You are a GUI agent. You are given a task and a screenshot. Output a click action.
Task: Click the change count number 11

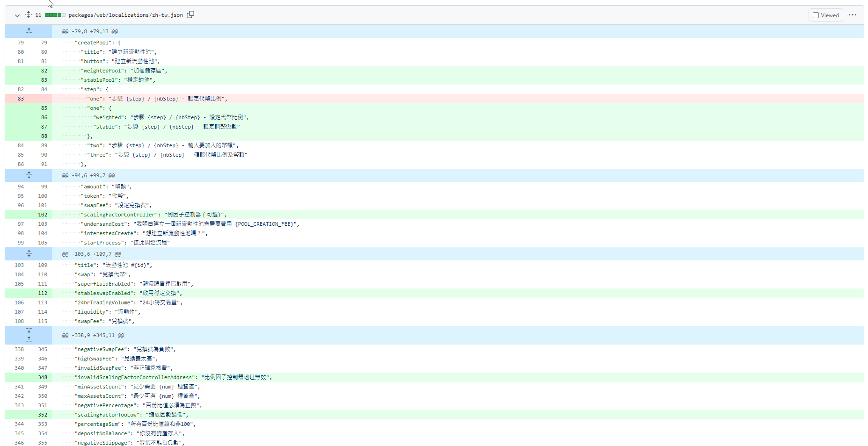[38, 15]
